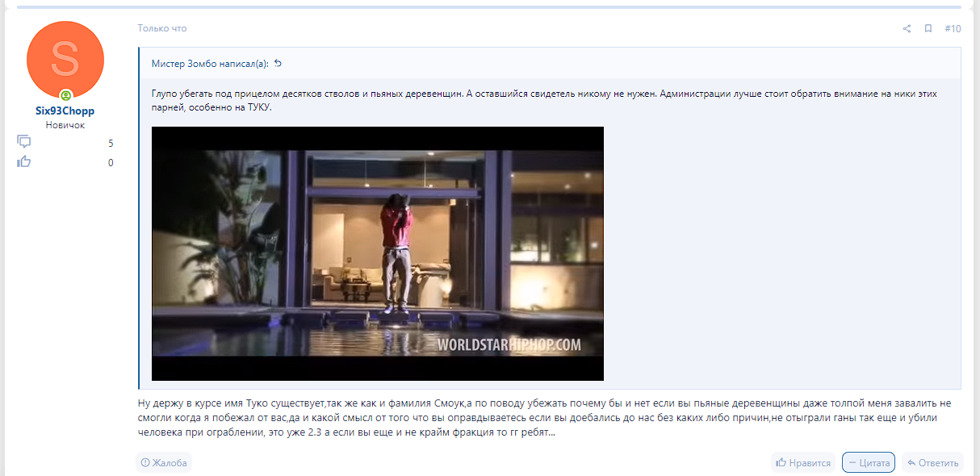Click the message count 5

click(x=111, y=144)
